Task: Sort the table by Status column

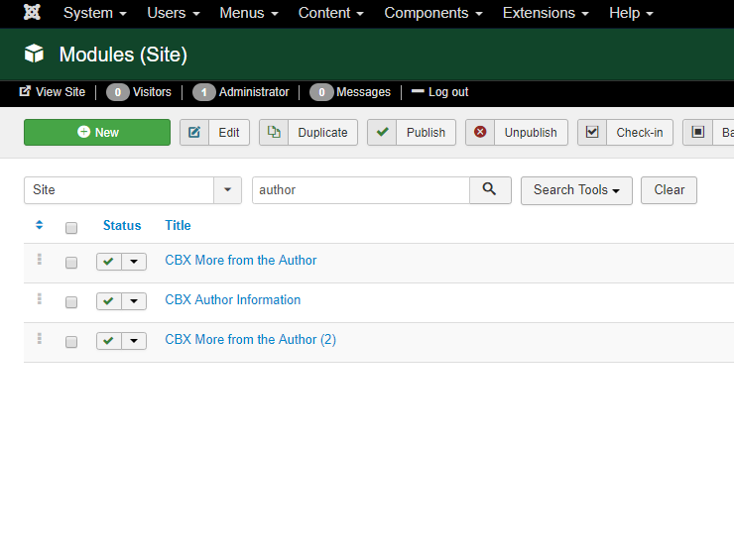Action: point(122,226)
